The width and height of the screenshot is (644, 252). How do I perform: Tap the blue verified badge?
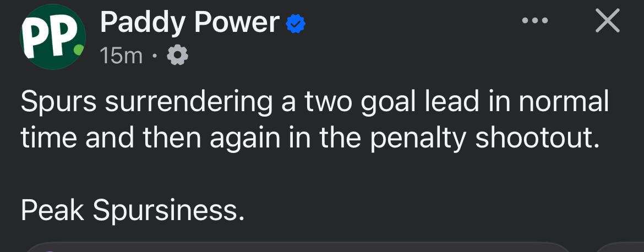point(296,24)
